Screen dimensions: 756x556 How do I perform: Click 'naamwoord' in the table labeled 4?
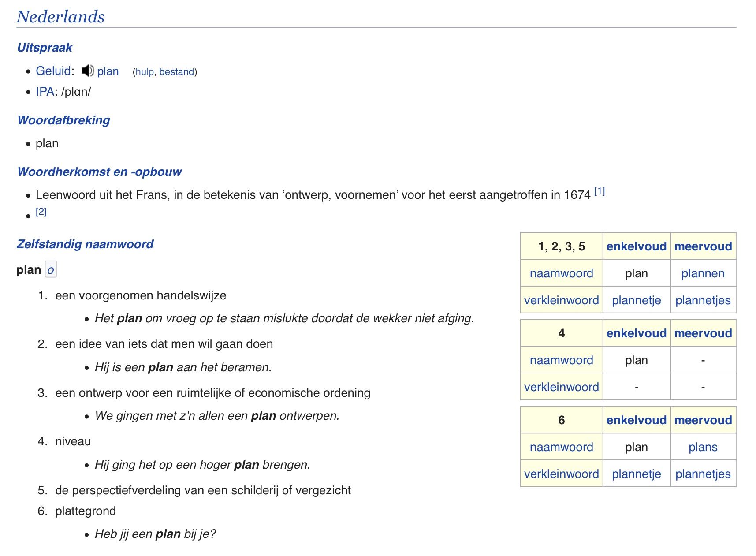pos(561,360)
